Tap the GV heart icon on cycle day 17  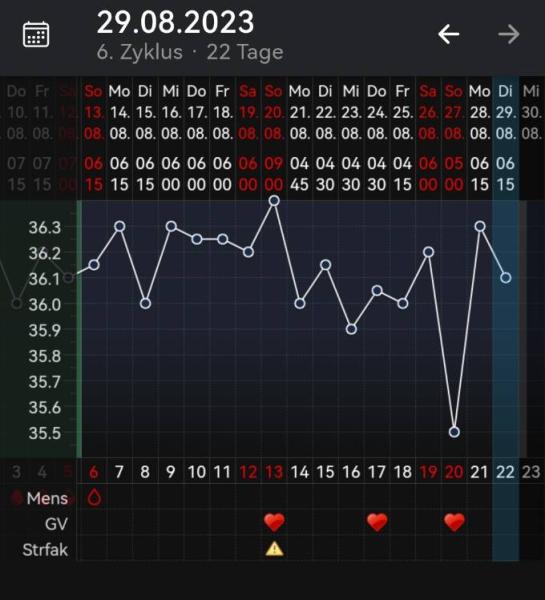[377, 523]
